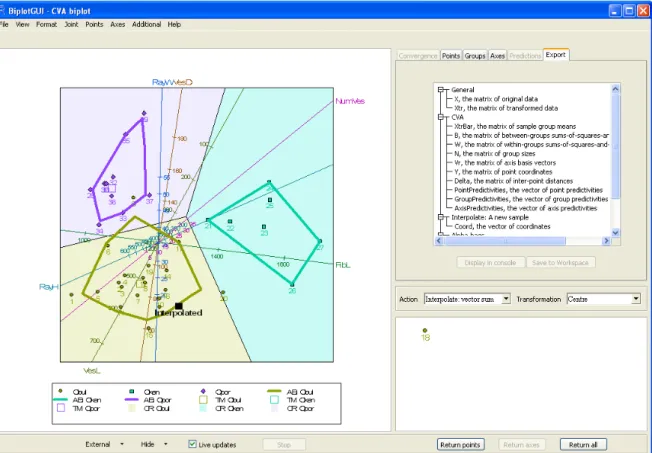Select 'Y, the matrix of point coordinates'

click(503, 172)
